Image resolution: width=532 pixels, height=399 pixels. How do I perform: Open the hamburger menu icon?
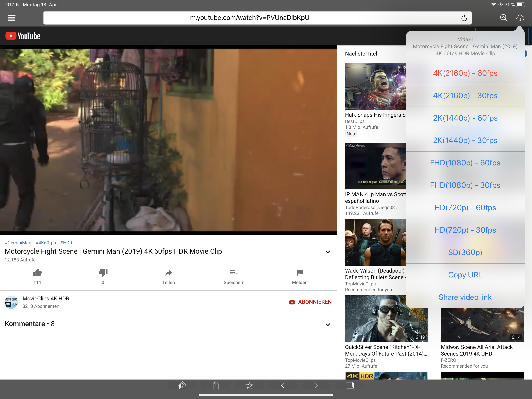pos(11,18)
